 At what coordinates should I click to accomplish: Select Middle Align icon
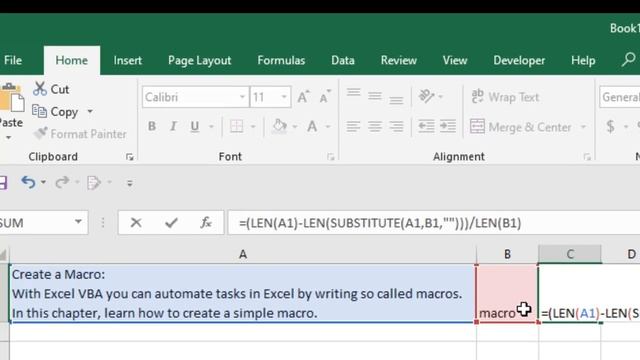point(375,96)
